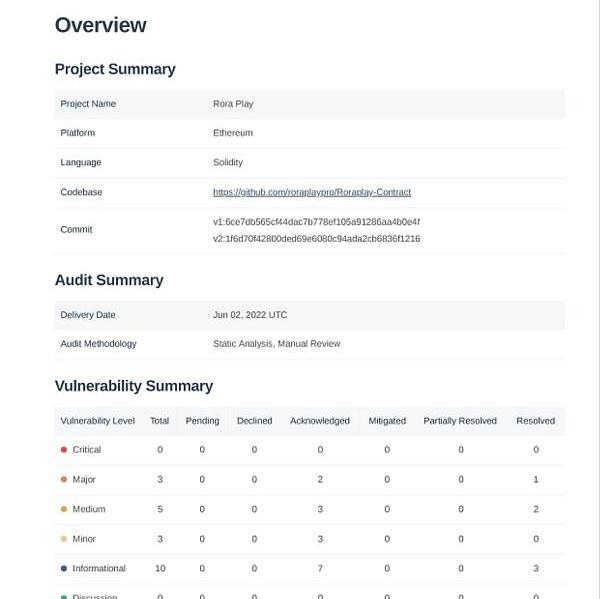Select the Project Summary heading
This screenshot has width=600, height=599.
click(x=115, y=69)
